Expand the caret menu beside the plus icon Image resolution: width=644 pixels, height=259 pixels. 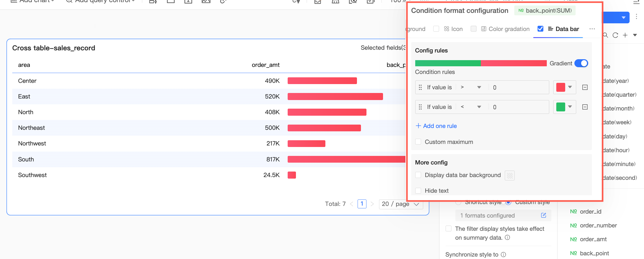point(635,35)
